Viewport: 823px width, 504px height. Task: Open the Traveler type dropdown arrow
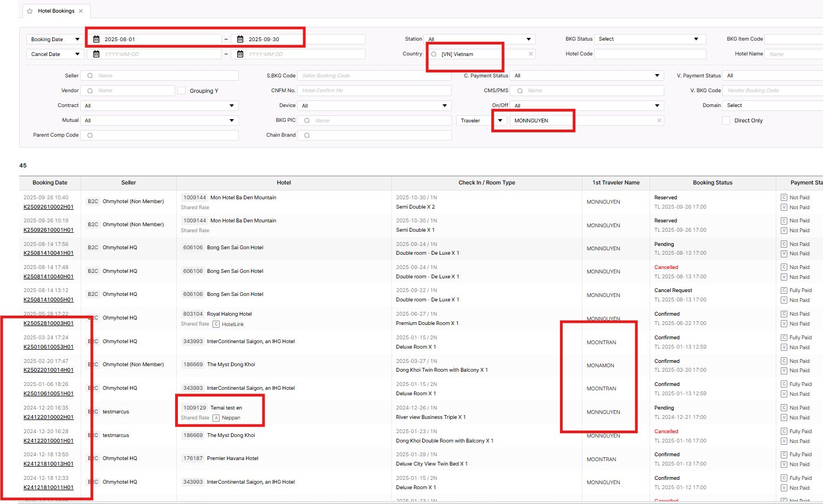[x=500, y=120]
